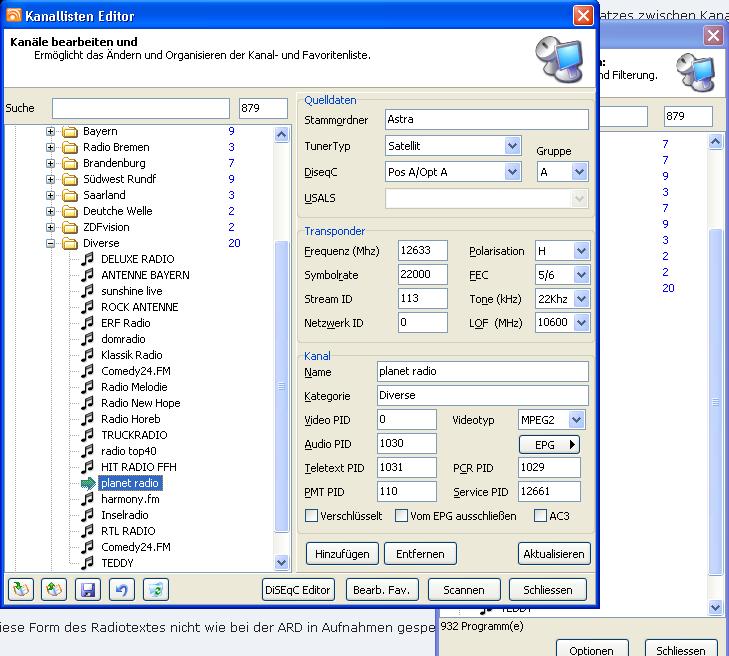Enable the Verschlüsselt checkbox
This screenshot has height=656, width=729.
[x=312, y=516]
